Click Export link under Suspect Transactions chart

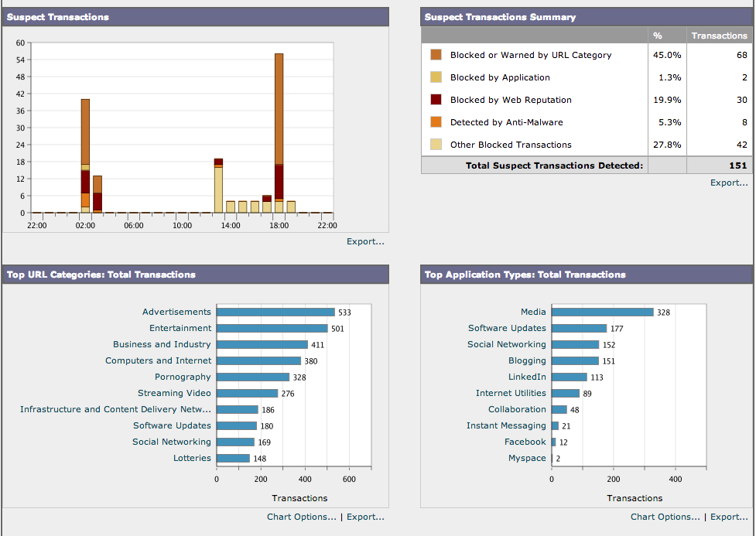(x=365, y=241)
